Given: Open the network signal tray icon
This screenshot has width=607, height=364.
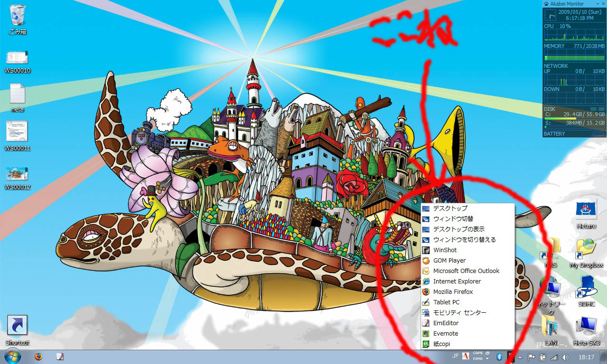Looking at the screenshot, I should [x=554, y=357].
